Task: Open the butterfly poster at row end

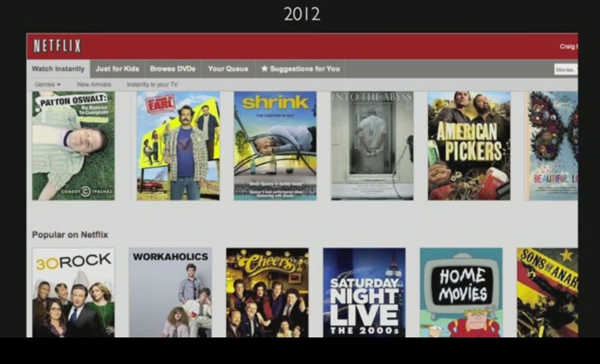Action: (x=552, y=146)
